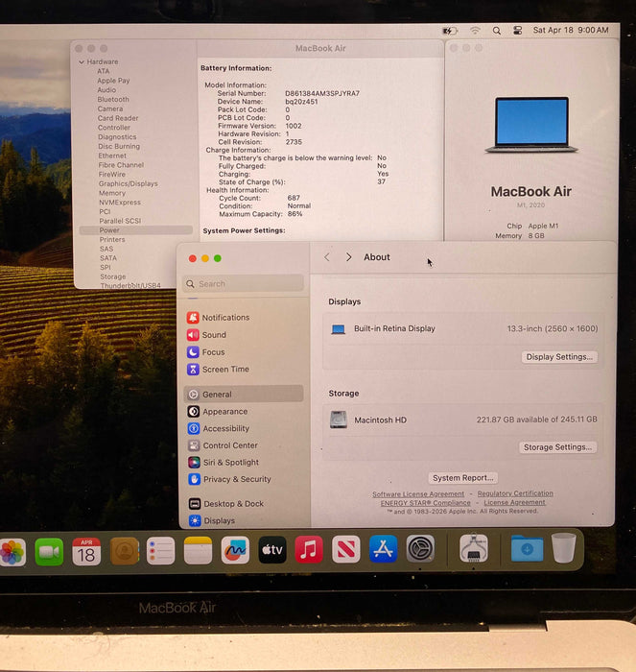Select Ethernet in Hardware list
This screenshot has height=672, width=636.
tap(112, 156)
